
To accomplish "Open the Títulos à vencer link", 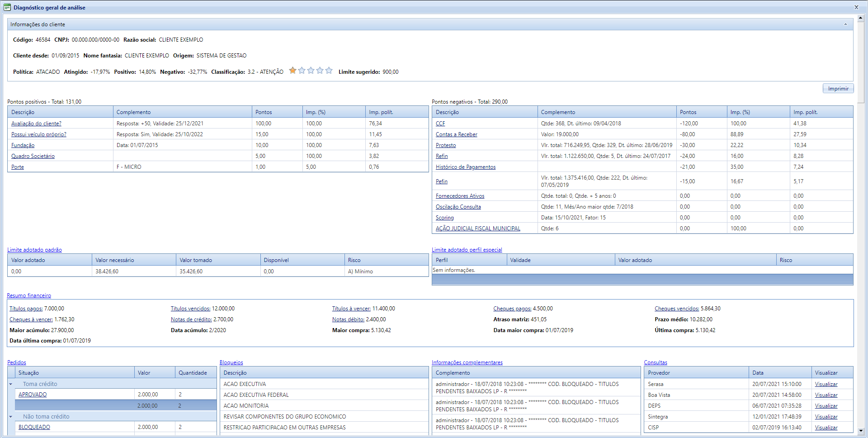I will (351, 309).
